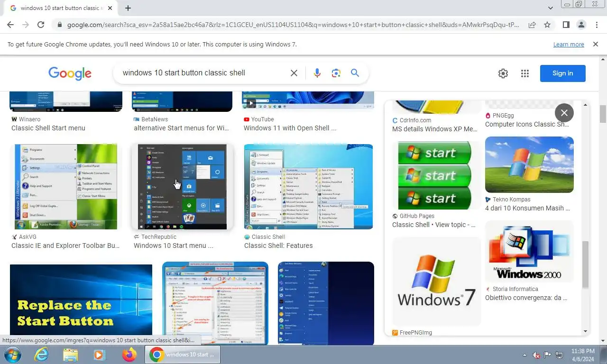Screen dimensions: 607x364
Task: Open the tab search dropdown arrow
Action: point(551,8)
